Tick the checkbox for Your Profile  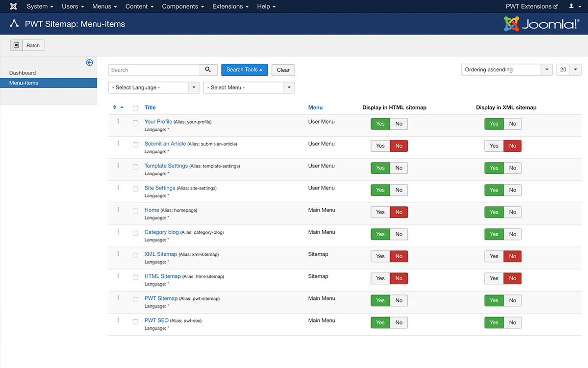click(135, 123)
